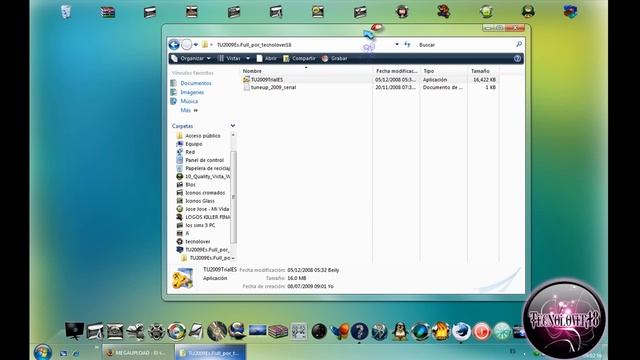Expand the Más favorites link
This screenshot has height=360, width=640.
(x=189, y=111)
